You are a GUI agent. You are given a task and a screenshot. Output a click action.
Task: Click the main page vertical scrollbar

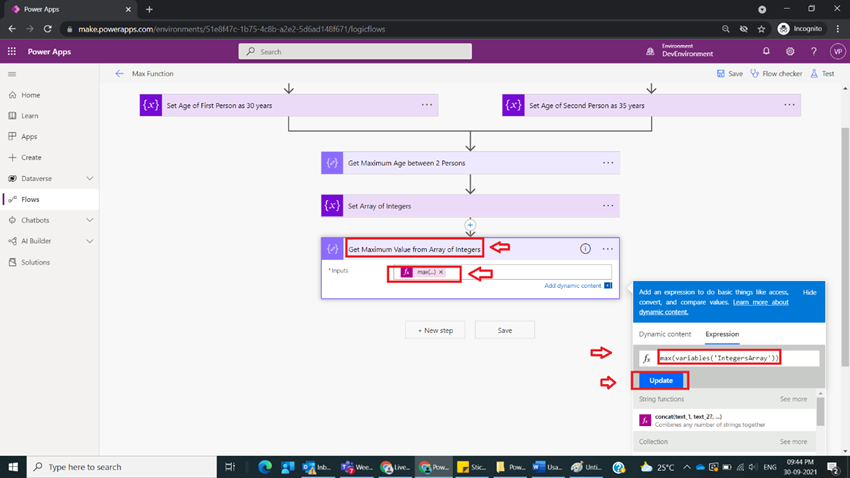tap(845, 247)
